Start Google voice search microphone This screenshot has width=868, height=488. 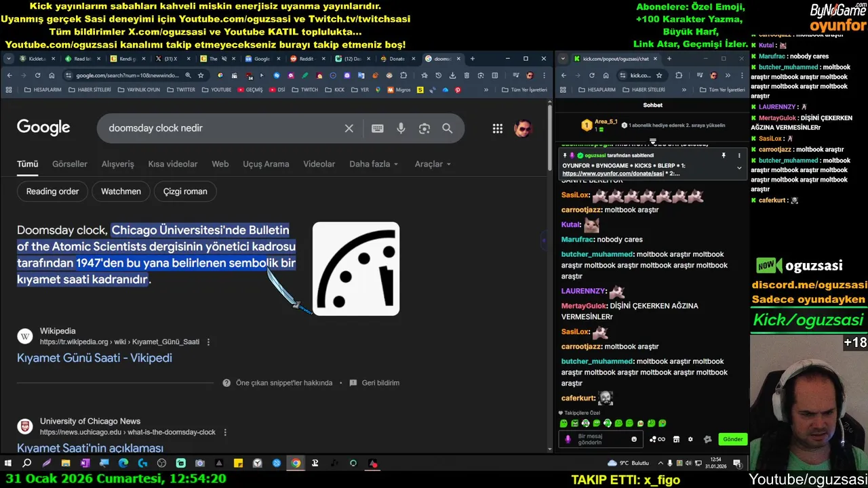click(401, 128)
